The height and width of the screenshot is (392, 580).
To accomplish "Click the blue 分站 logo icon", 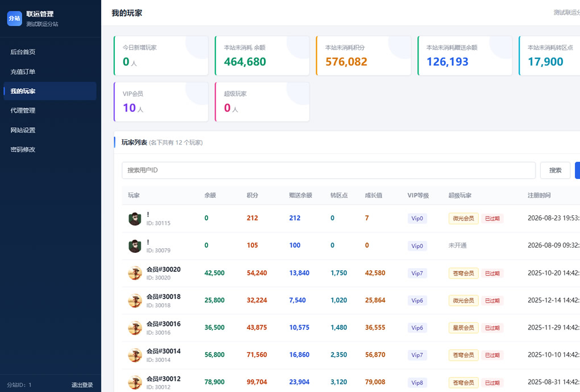I will pyautogui.click(x=14, y=19).
